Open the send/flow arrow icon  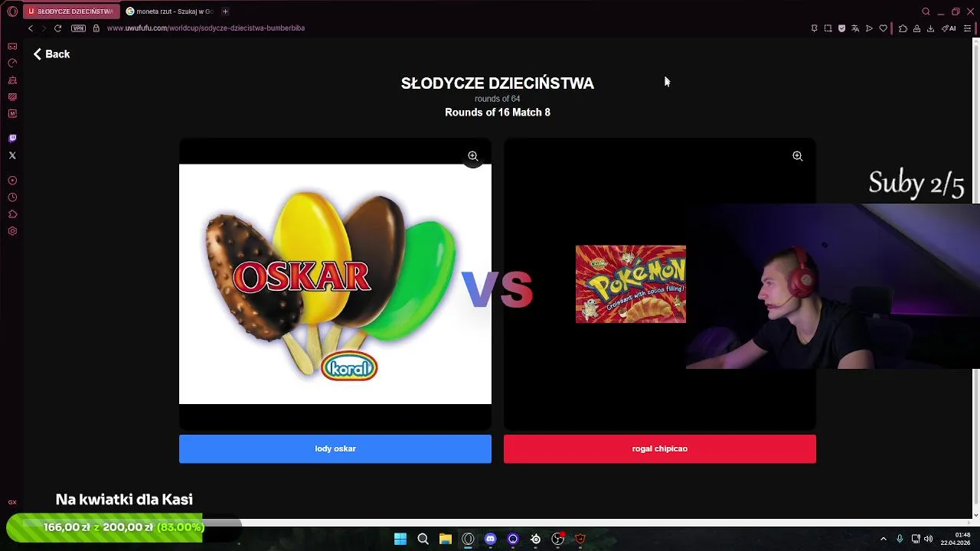[869, 28]
